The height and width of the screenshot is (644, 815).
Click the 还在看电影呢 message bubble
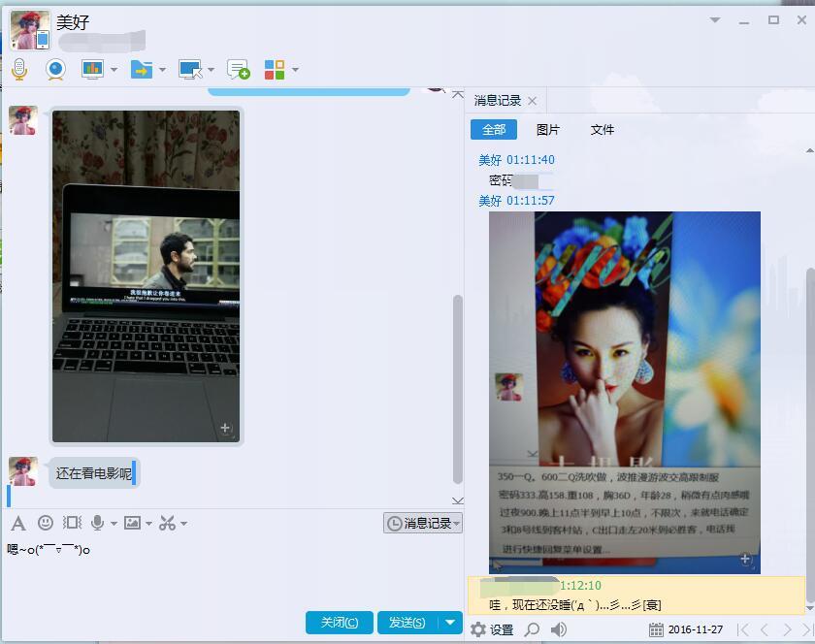[x=94, y=473]
